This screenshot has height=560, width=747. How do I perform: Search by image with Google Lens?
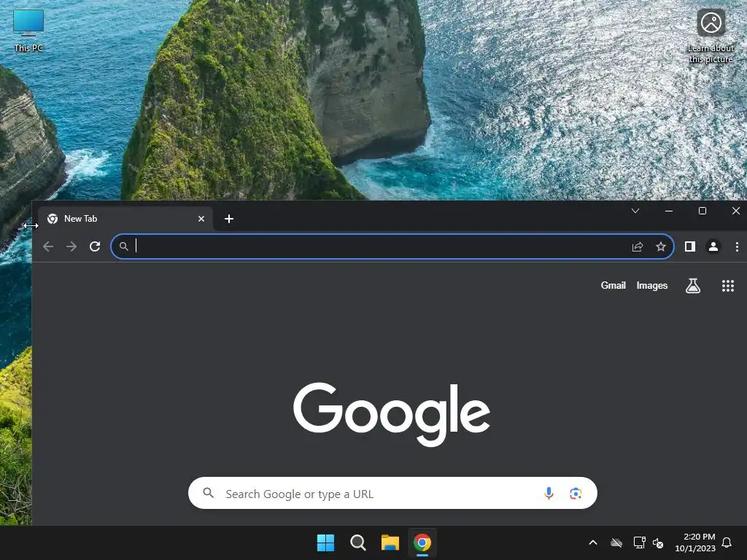coord(576,494)
